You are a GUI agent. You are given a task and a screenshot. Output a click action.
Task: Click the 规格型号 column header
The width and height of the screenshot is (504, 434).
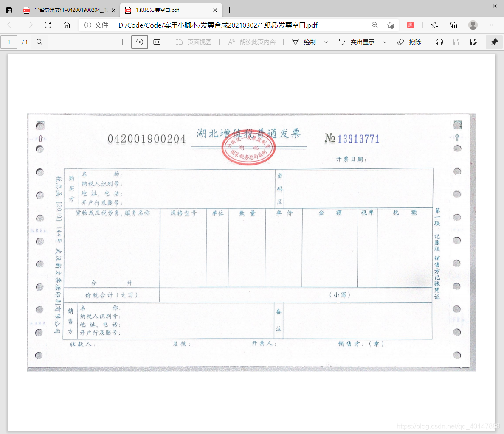[183, 213]
